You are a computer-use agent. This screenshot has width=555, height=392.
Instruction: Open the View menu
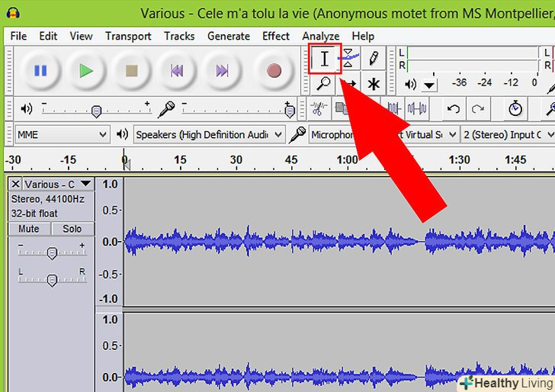[81, 36]
